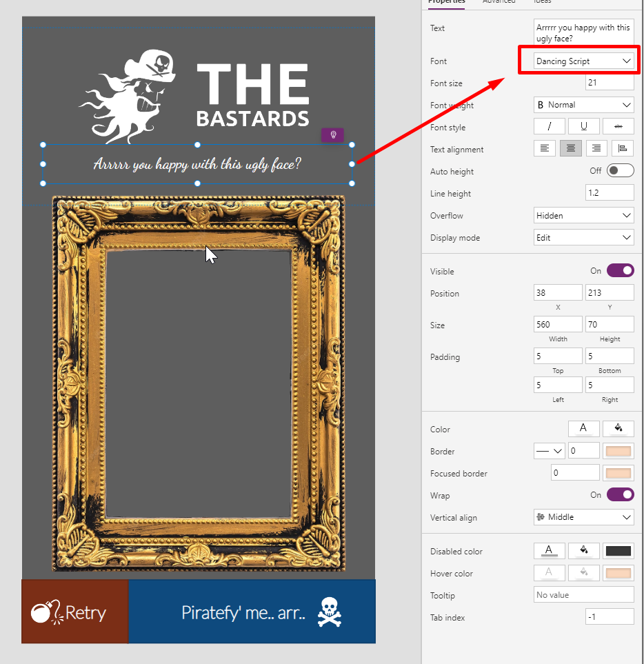Click the bomb icon beside Retry

coord(47,612)
